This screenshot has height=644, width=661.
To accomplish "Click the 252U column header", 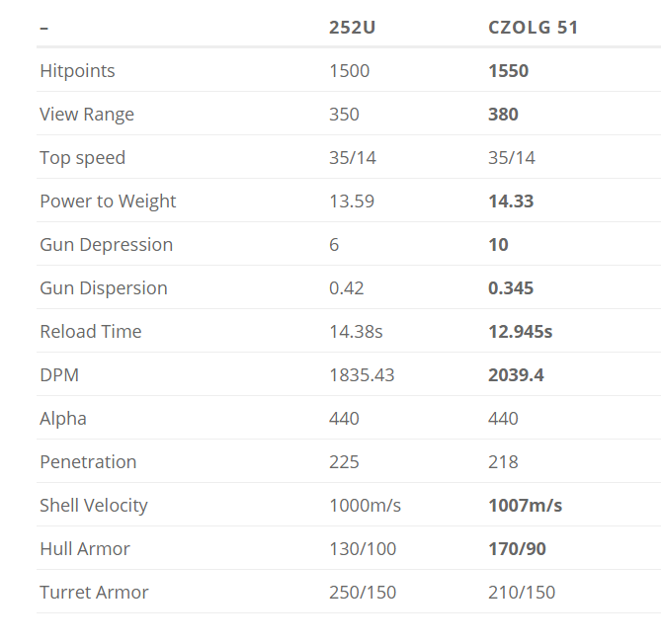I will [352, 28].
